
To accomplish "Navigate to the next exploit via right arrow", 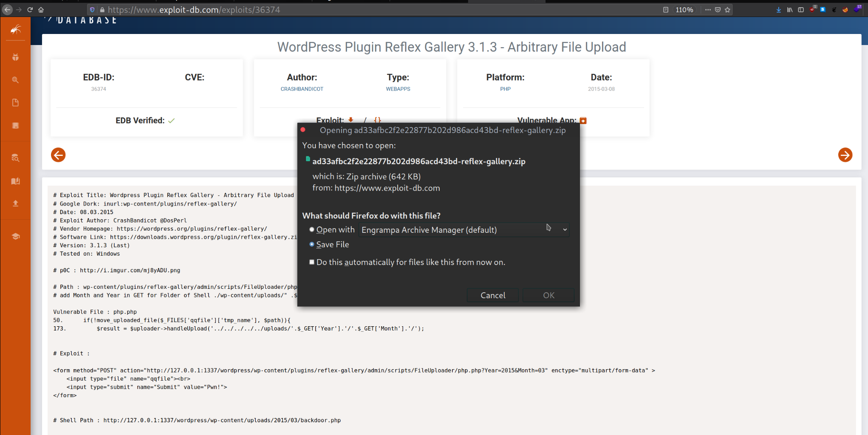I will click(845, 155).
